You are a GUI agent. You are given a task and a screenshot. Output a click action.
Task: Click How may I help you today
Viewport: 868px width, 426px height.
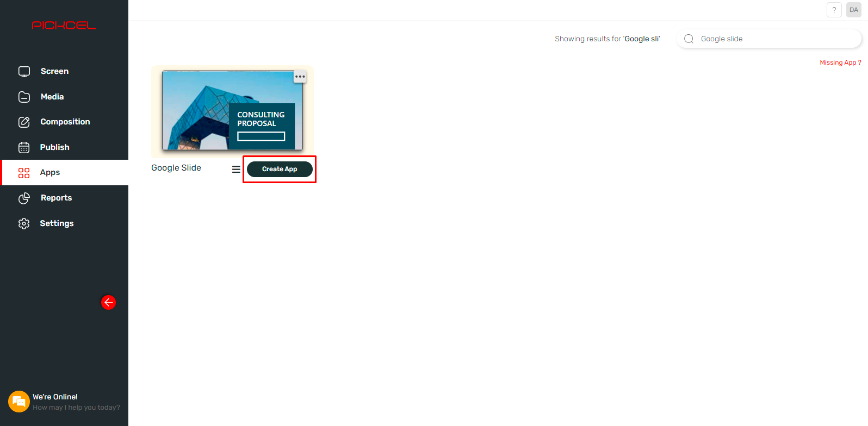point(76,408)
